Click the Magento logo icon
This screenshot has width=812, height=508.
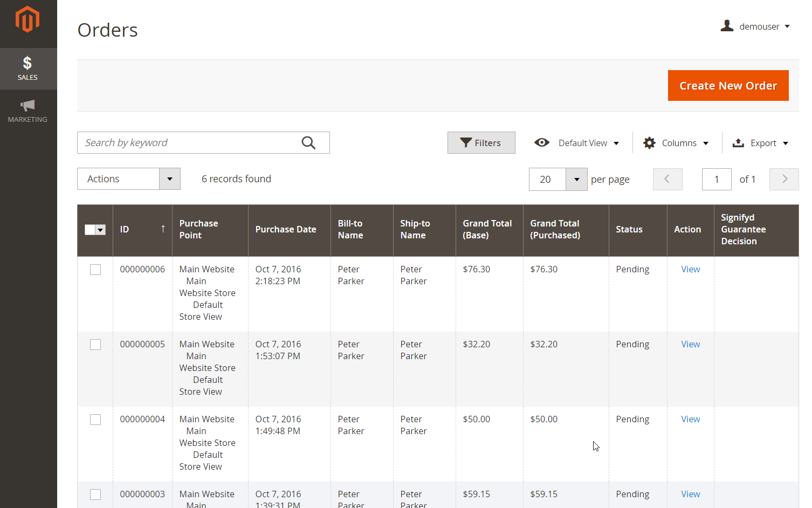click(27, 20)
